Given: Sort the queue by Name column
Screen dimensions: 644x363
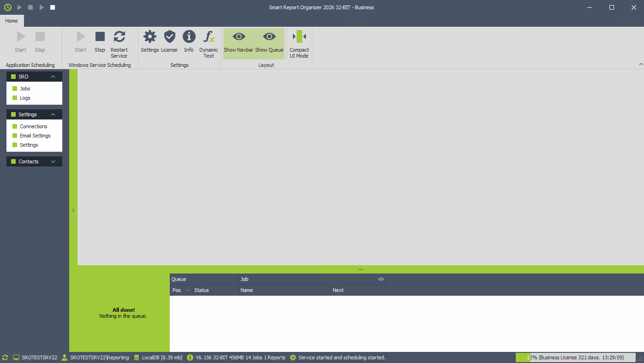Looking at the screenshot, I should click(285, 290).
